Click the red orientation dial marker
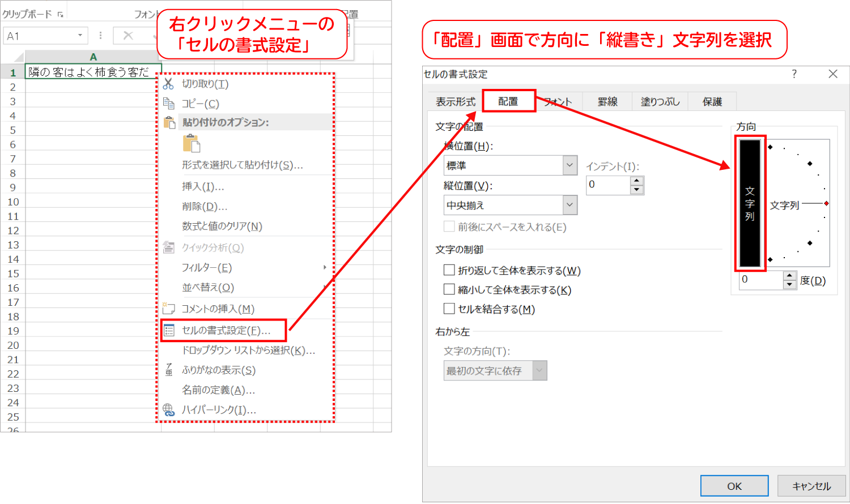Viewport: 850px width, 504px height. pyautogui.click(x=827, y=203)
